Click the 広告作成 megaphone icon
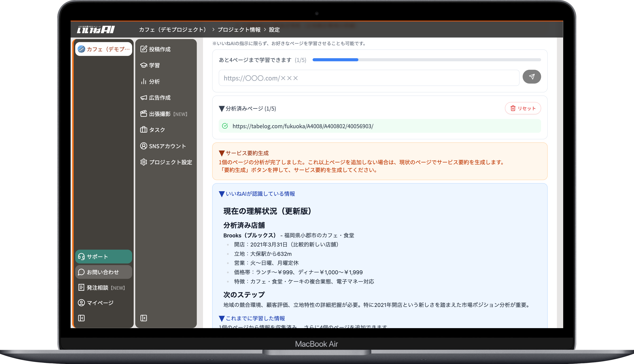The height and width of the screenshot is (364, 634). (144, 97)
